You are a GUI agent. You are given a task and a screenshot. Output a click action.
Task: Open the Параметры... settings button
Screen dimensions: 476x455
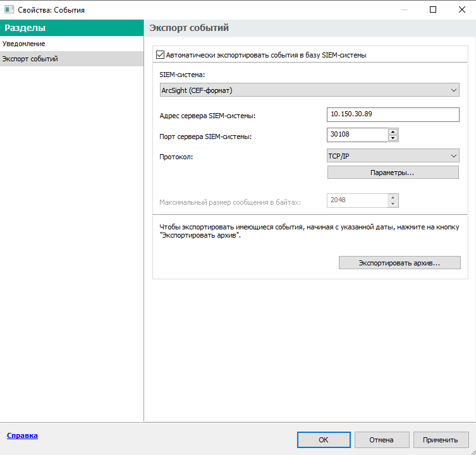coord(393,173)
